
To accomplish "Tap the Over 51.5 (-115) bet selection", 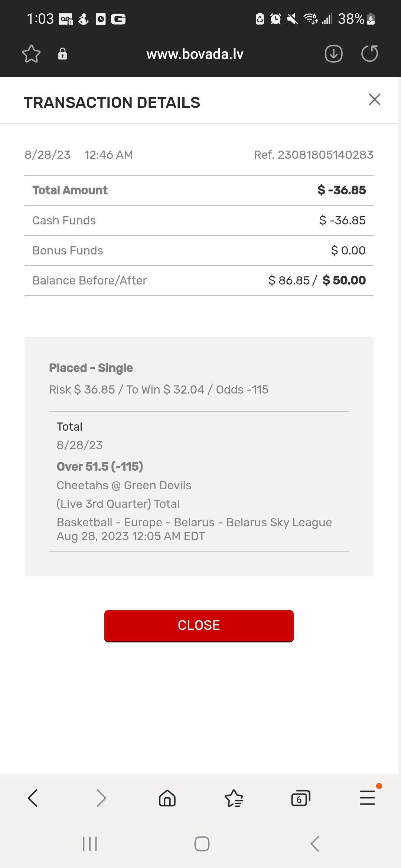I will pos(100,466).
